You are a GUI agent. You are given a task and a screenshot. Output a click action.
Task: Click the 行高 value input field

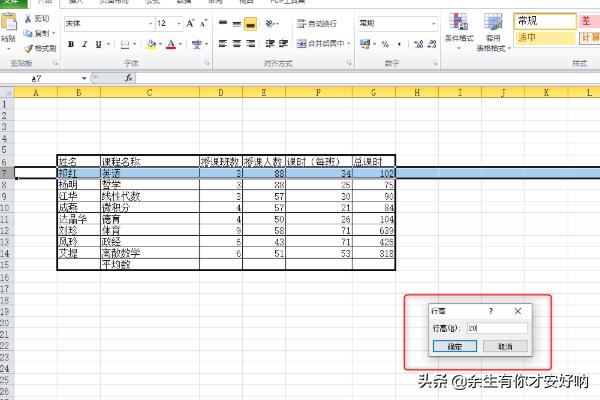(497, 328)
